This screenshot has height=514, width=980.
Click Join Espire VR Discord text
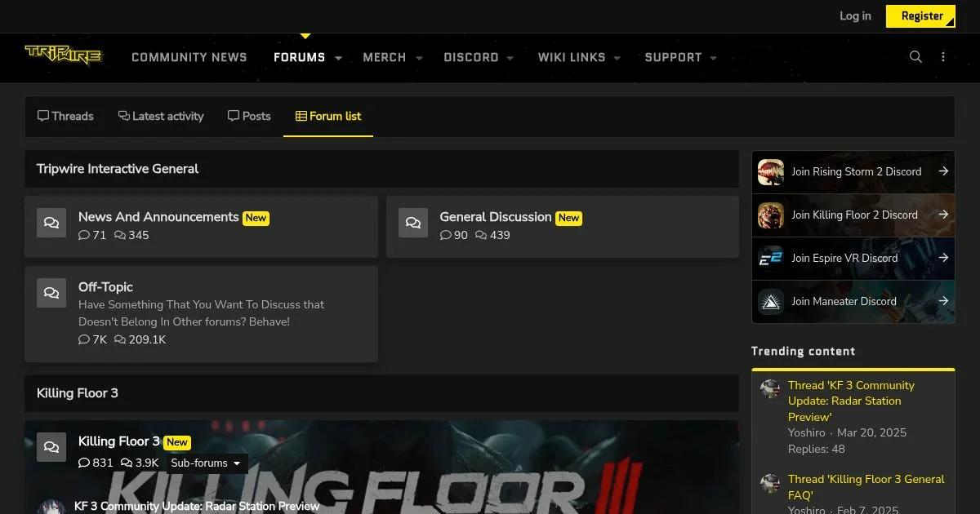coord(844,258)
